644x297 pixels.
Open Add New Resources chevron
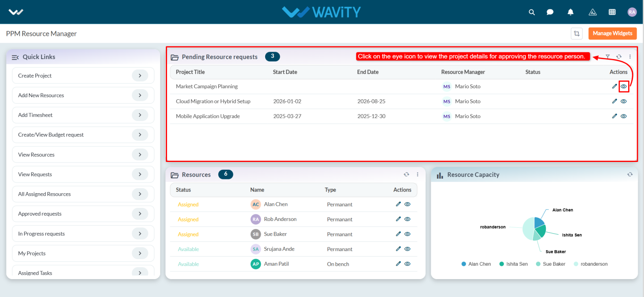pos(140,95)
